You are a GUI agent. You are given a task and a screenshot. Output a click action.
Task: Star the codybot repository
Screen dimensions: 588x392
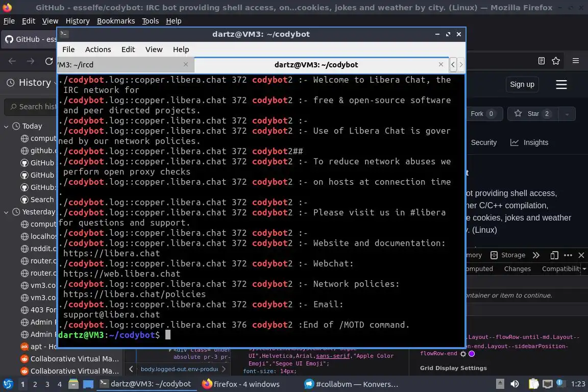point(532,114)
